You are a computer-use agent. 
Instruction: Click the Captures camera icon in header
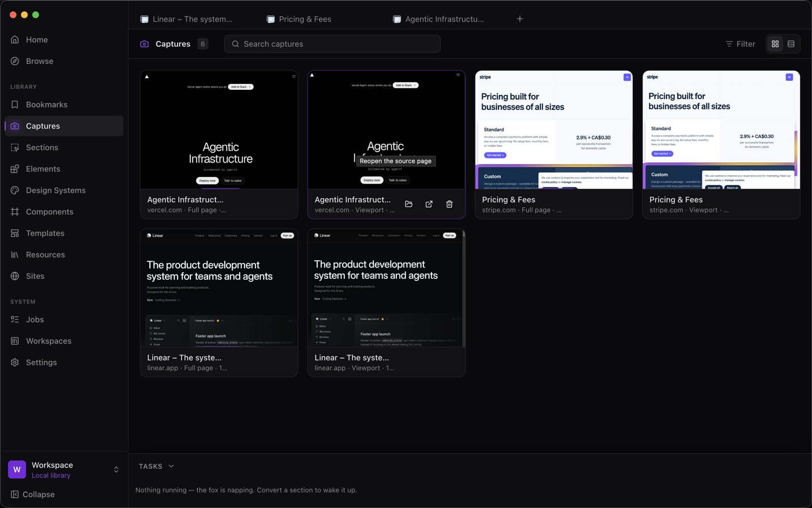tap(145, 44)
